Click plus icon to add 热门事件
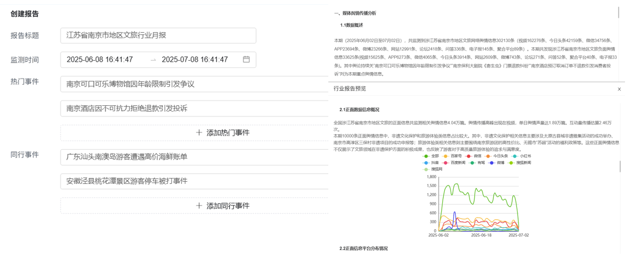The width and height of the screenshot is (644, 255). 199,133
